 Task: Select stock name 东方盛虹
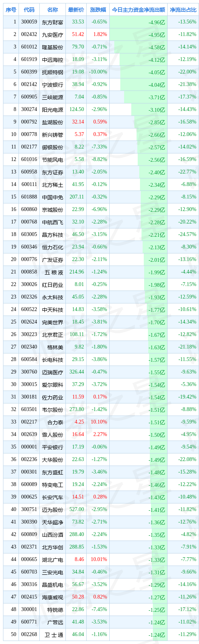[x=53, y=472]
